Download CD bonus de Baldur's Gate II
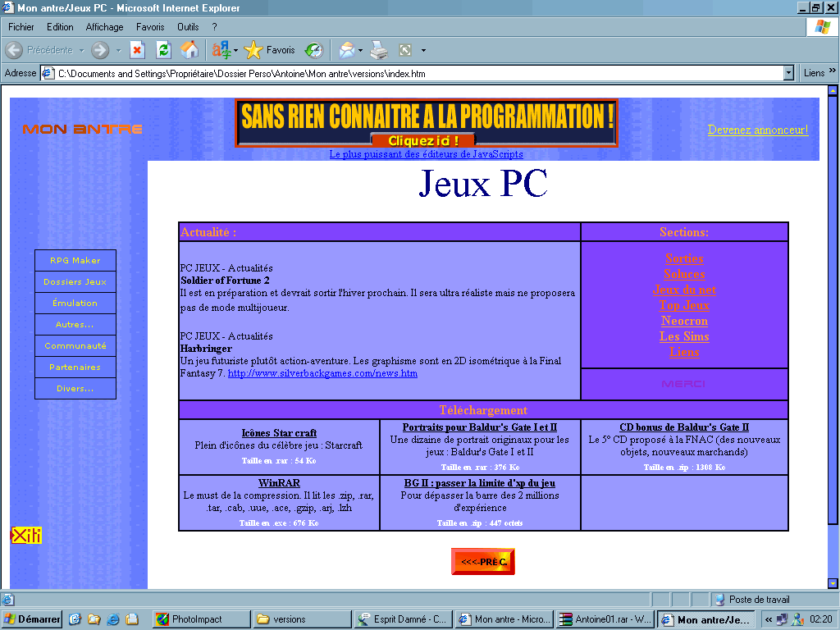This screenshot has height=630, width=840. coord(684,427)
